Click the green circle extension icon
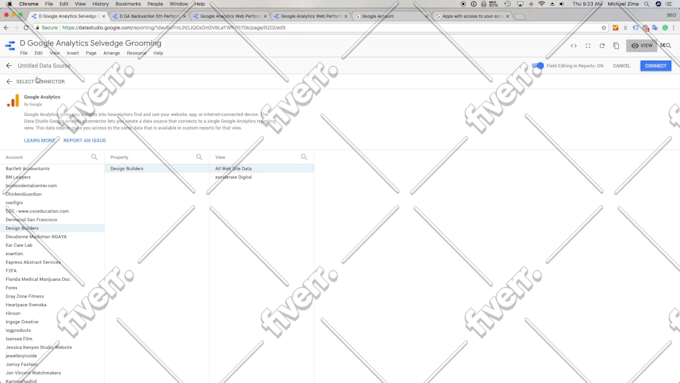 [x=665, y=28]
